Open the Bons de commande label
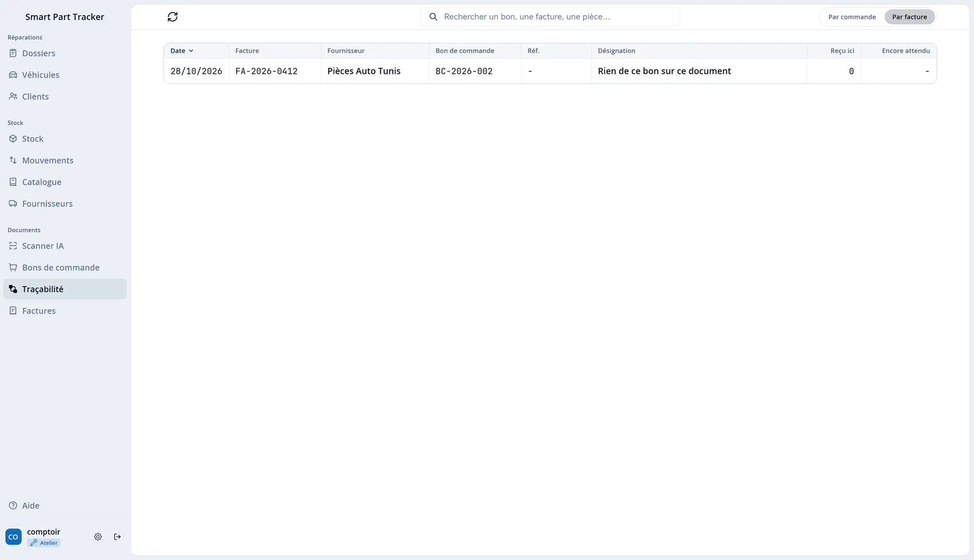Viewport: 974px width, 560px height. tap(61, 268)
